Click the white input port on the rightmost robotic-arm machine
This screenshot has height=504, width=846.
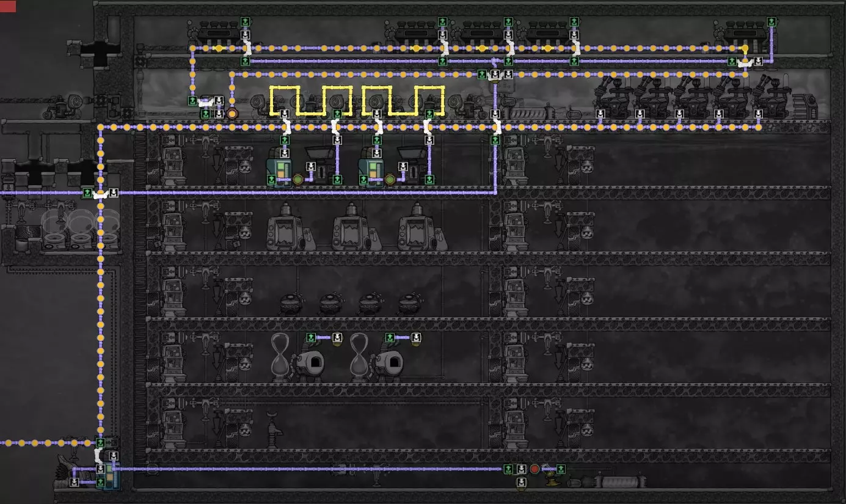click(758, 114)
